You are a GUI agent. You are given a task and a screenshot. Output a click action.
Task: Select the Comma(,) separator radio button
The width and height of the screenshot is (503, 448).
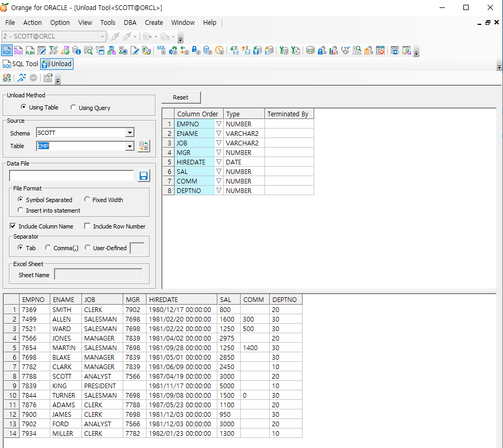point(48,248)
